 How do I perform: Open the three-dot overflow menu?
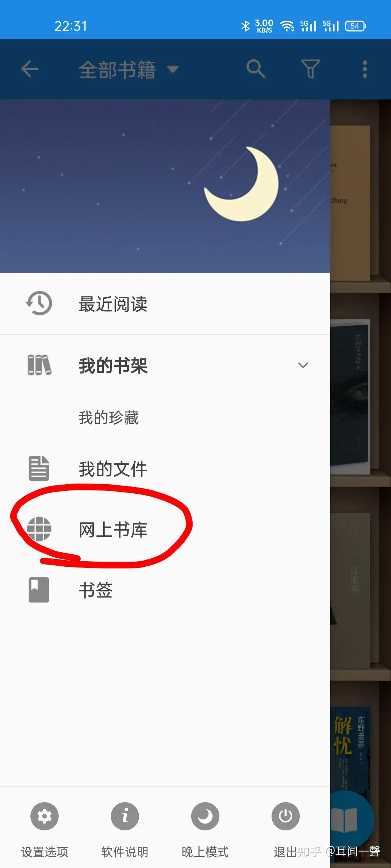click(365, 69)
